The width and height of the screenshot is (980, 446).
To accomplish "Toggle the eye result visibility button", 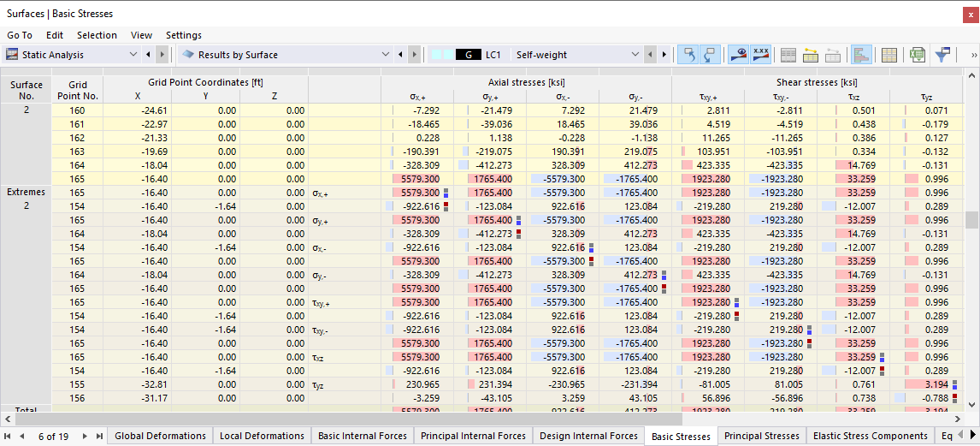I will click(x=737, y=55).
